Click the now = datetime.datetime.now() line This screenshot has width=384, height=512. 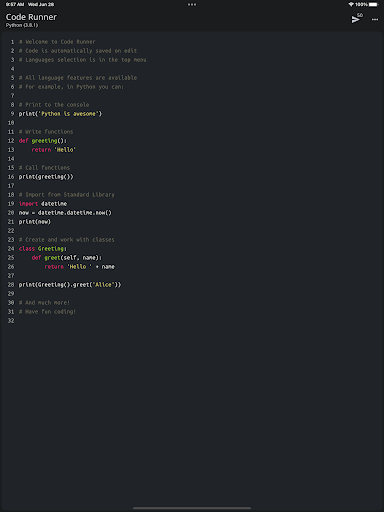65,213
